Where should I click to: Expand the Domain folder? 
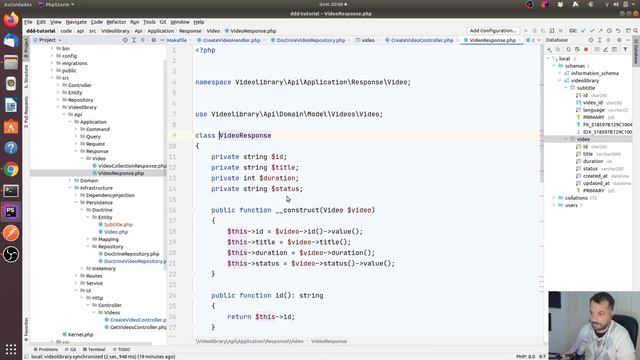[70, 180]
